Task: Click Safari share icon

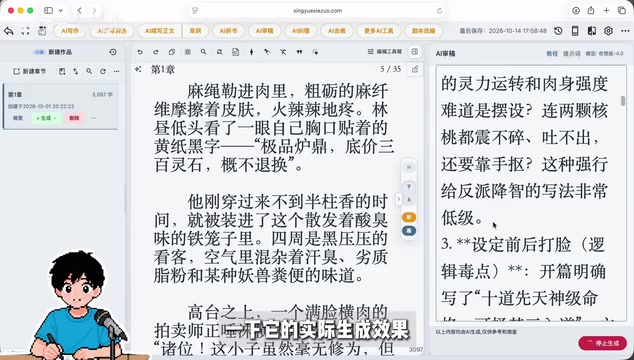Action: point(591,11)
